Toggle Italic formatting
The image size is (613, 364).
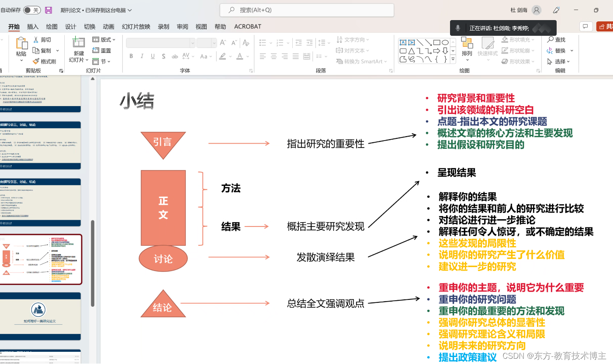click(x=142, y=56)
